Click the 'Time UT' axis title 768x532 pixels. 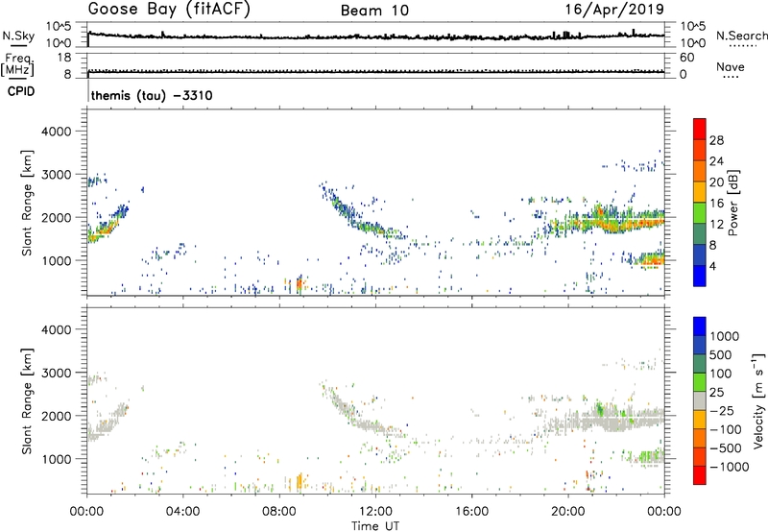375,526
